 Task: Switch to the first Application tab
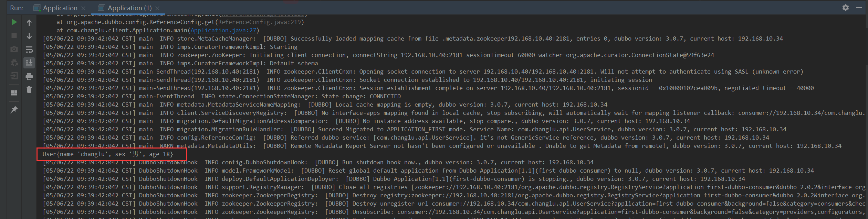60,8
